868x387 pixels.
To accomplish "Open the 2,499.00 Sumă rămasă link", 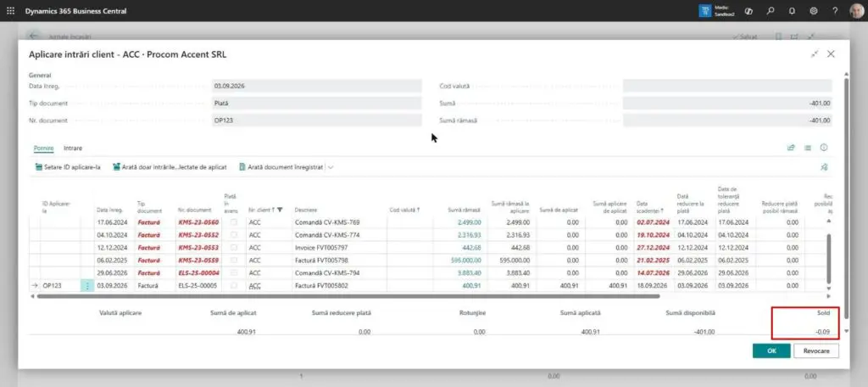I will [x=470, y=222].
